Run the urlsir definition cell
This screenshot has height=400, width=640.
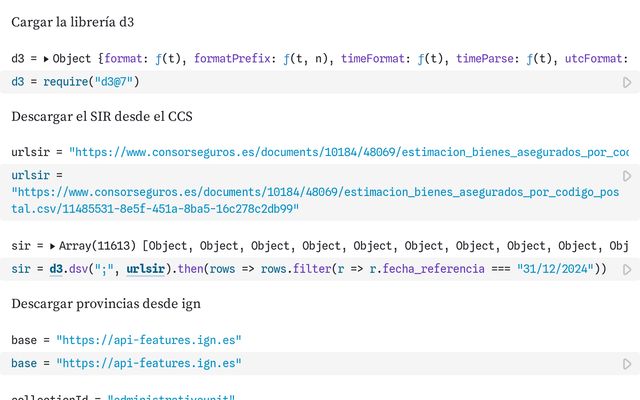[627, 175]
